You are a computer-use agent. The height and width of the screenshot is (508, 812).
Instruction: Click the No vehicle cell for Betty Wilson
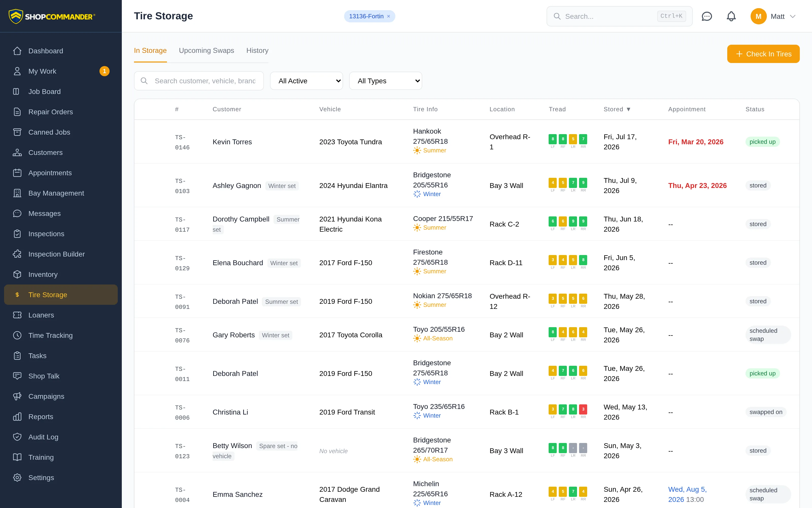click(x=333, y=451)
